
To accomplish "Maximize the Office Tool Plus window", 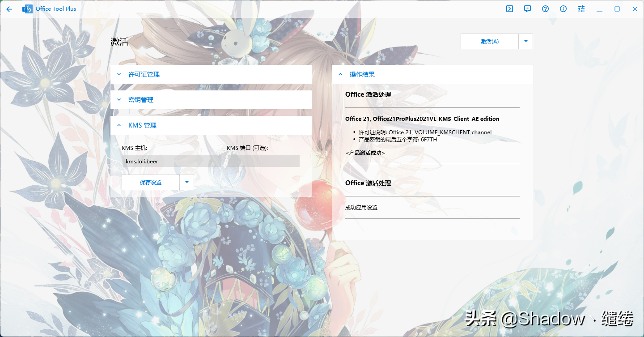I will (x=617, y=9).
